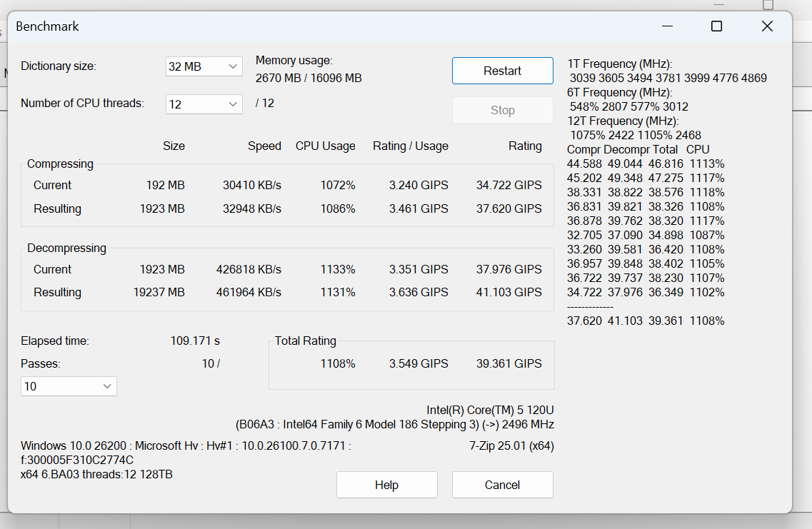Click the Intel(R) Core(TM) 5 120U text
812x529 pixels.
pyautogui.click(x=490, y=410)
